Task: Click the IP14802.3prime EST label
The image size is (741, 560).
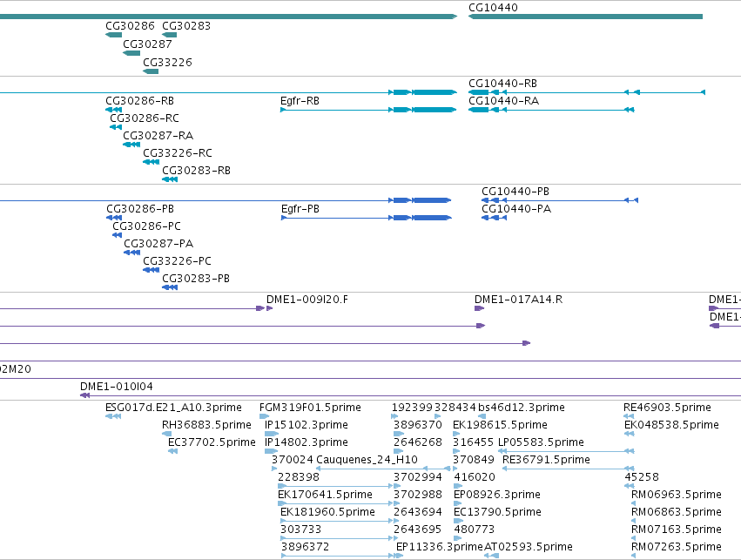Action: pos(307,442)
